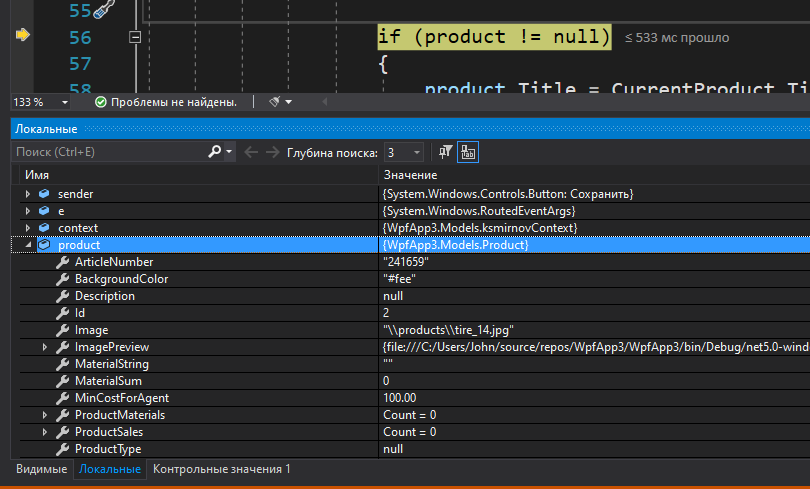This screenshot has height=489, width=810.
Task: Open the search depth dropdown
Action: 417,153
